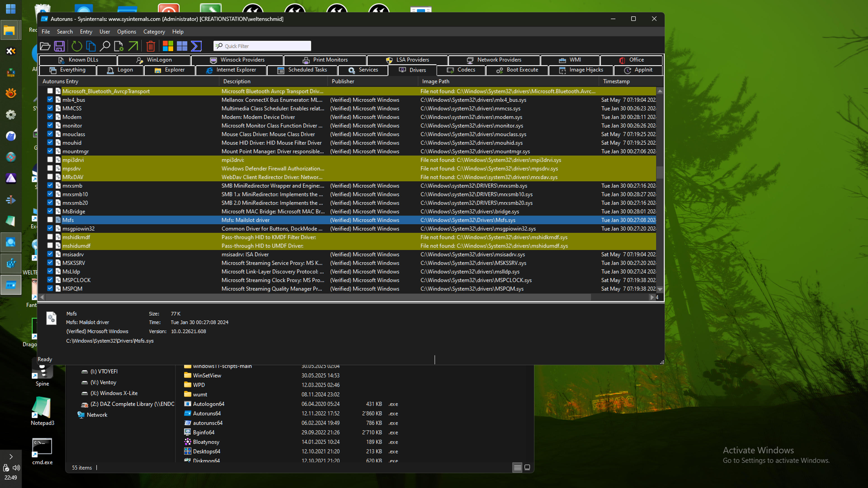Uncheck the MSPQM driver checkbox
This screenshot has height=488, width=868.
(50, 289)
